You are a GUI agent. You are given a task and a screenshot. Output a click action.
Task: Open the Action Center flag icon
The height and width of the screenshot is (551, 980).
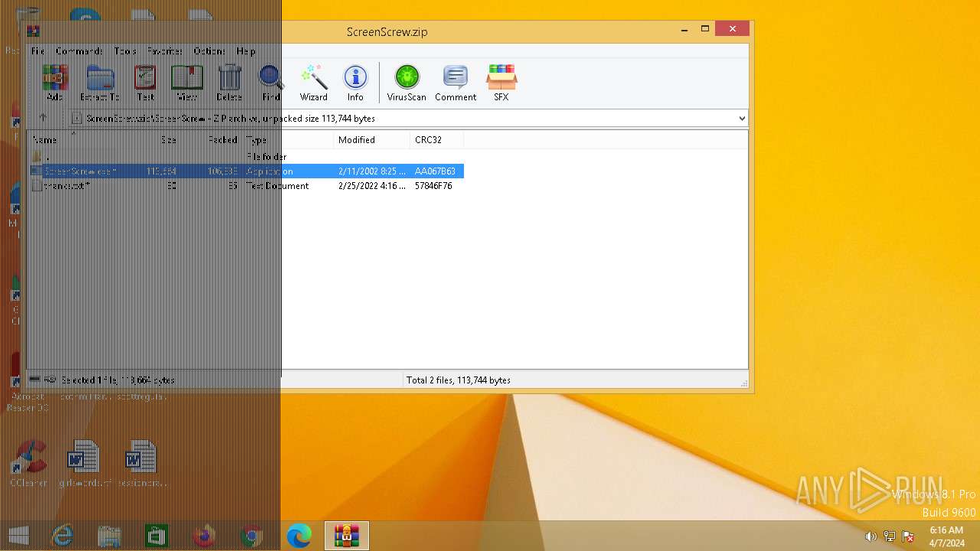(908, 536)
